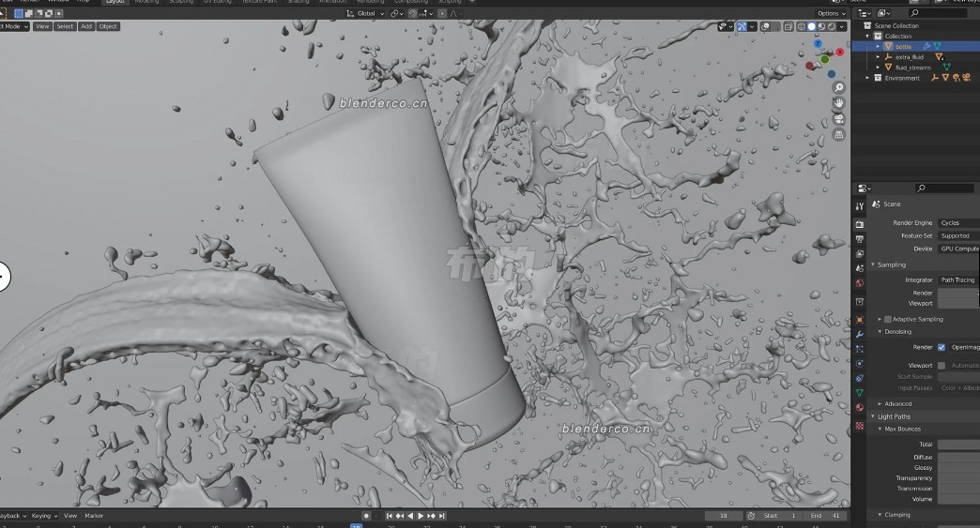980x528 pixels.
Task: Collapse the Sampling panel
Action: (x=873, y=265)
